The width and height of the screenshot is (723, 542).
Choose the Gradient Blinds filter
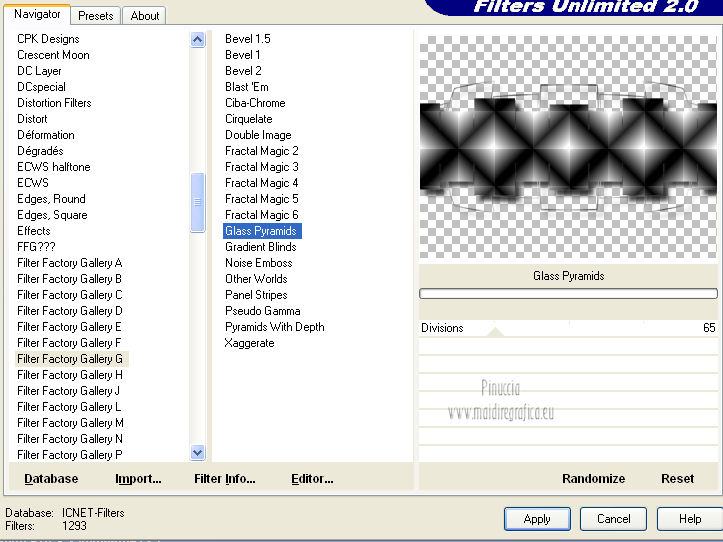point(261,247)
